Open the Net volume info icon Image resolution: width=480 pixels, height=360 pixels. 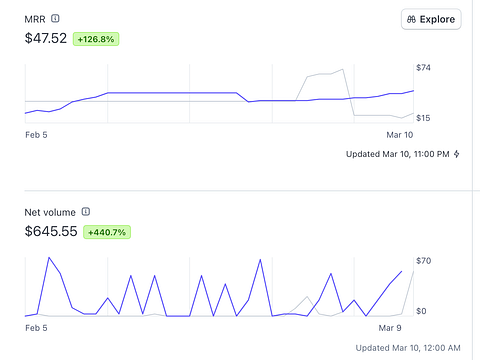(x=86, y=212)
